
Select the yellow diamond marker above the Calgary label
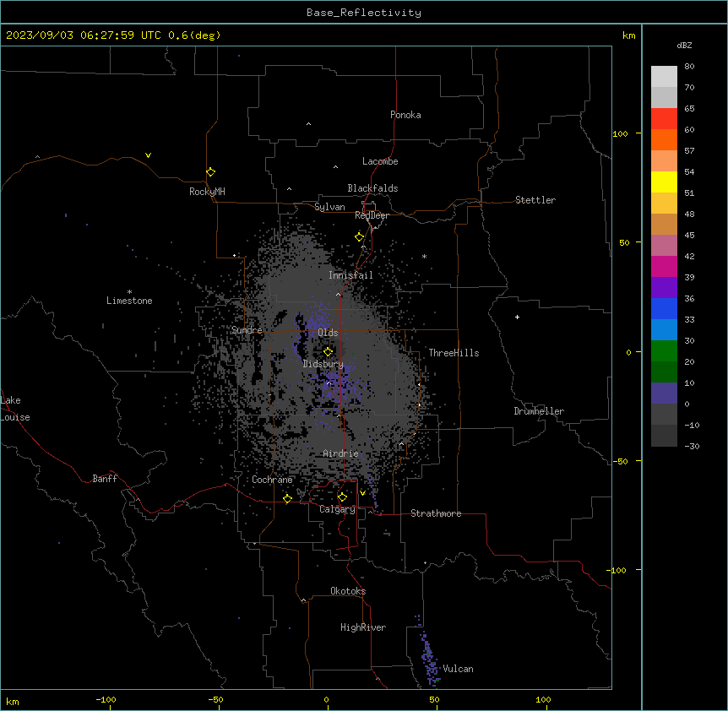(x=342, y=497)
